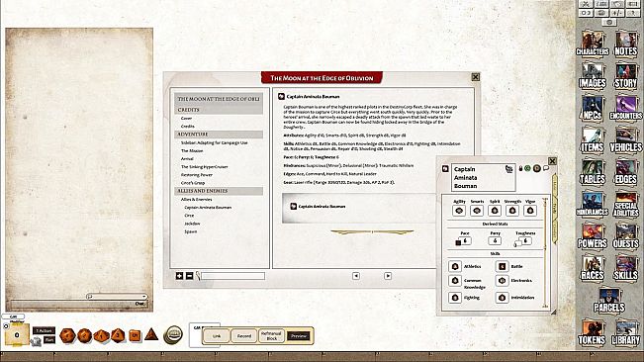The height and width of the screenshot is (362, 644).
Task: Click the crossed-swords combat tracker icon
Action: (586, 4)
